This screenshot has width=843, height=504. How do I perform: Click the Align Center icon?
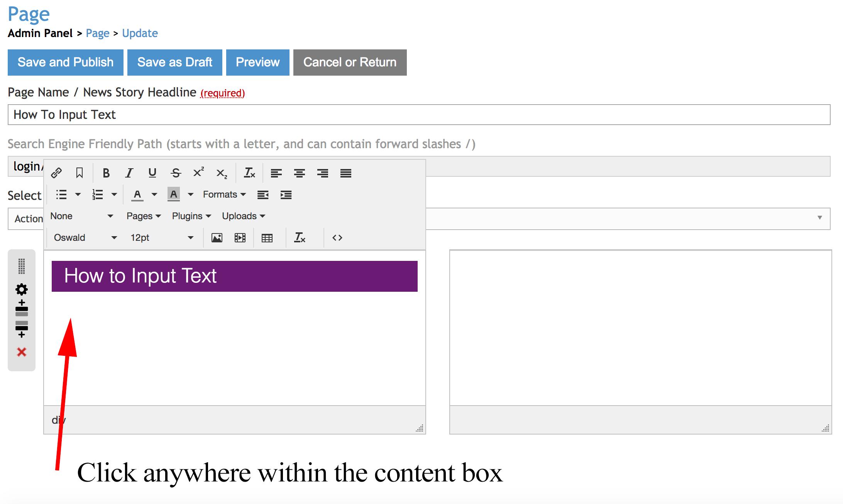[x=300, y=173]
